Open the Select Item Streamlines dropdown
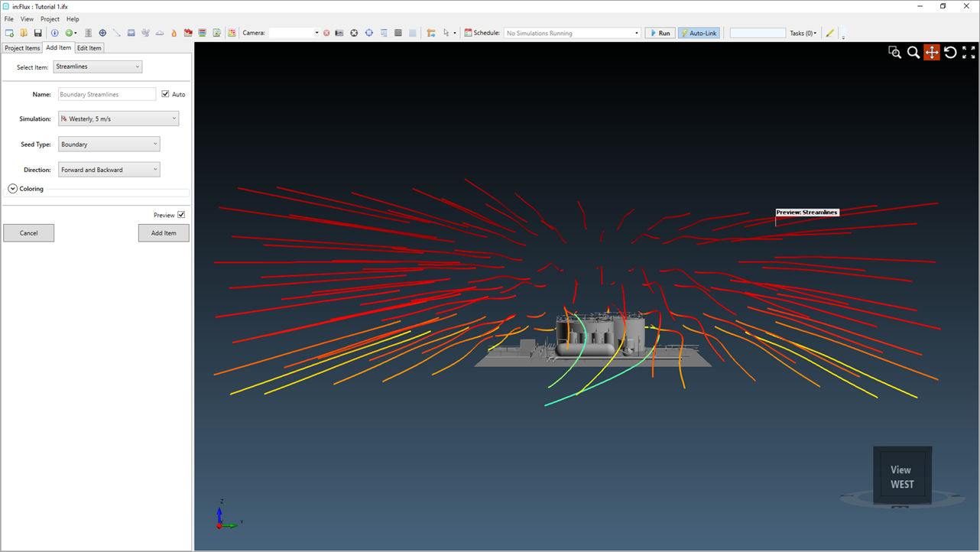The image size is (980, 552). (98, 67)
